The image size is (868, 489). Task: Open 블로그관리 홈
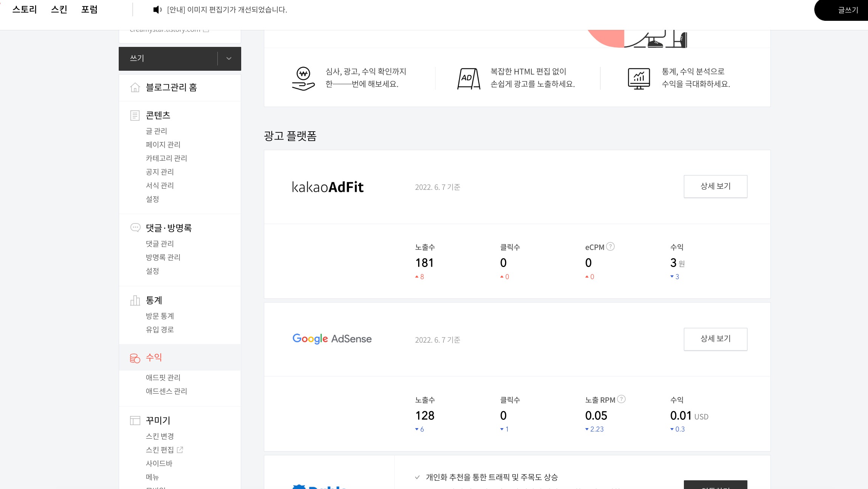171,87
